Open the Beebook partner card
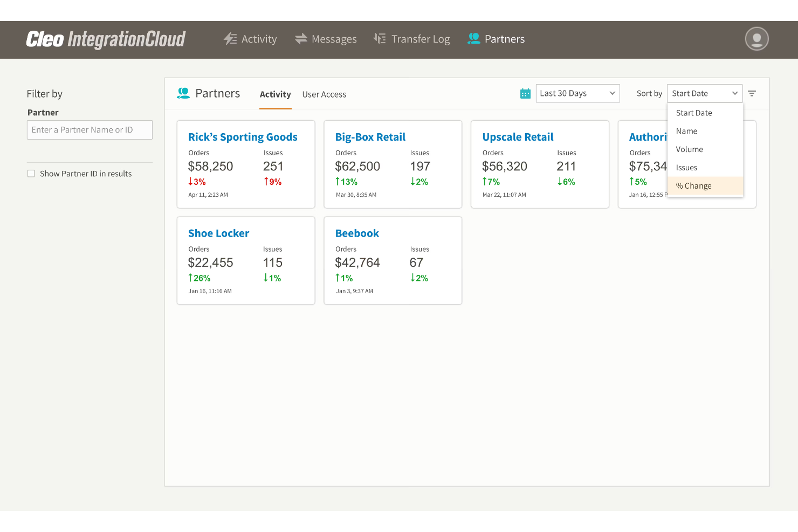Viewport: 798px width, 532px height. (357, 233)
